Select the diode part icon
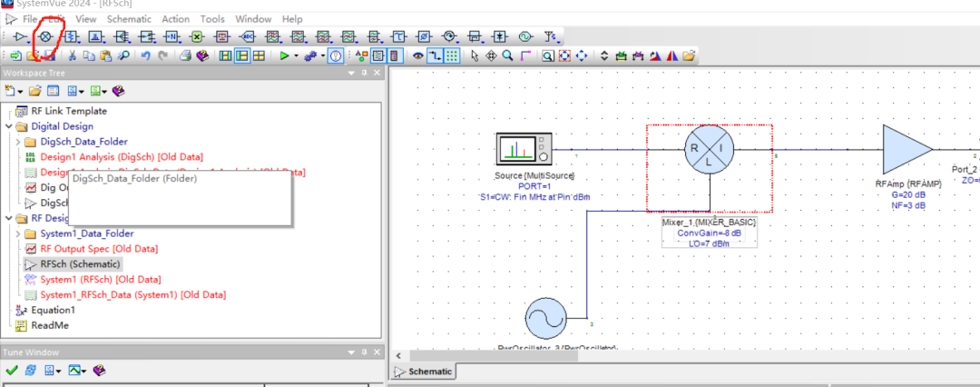 [x=500, y=36]
